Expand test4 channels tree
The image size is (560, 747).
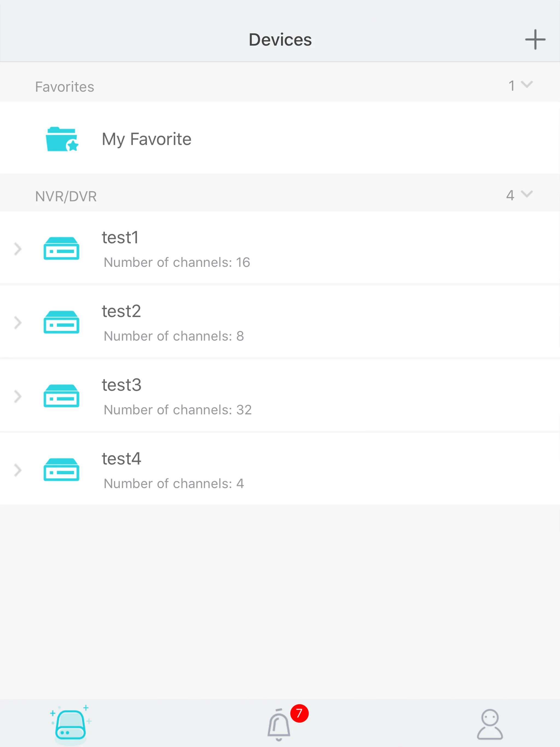tap(18, 469)
